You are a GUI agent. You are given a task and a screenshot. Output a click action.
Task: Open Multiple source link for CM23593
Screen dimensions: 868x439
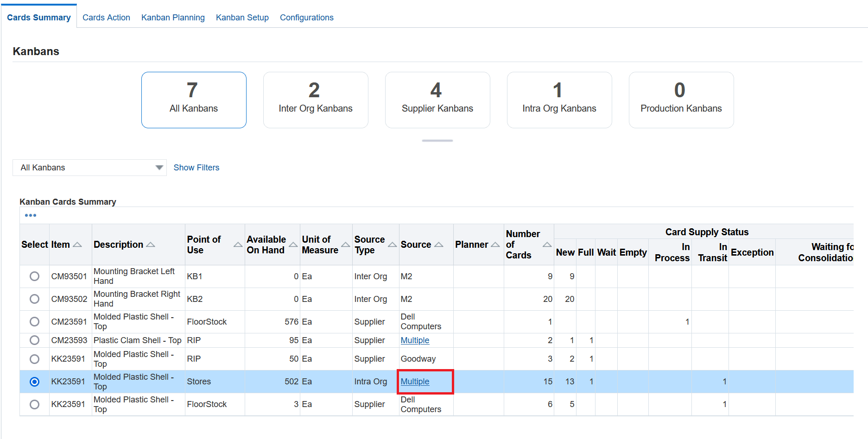415,340
